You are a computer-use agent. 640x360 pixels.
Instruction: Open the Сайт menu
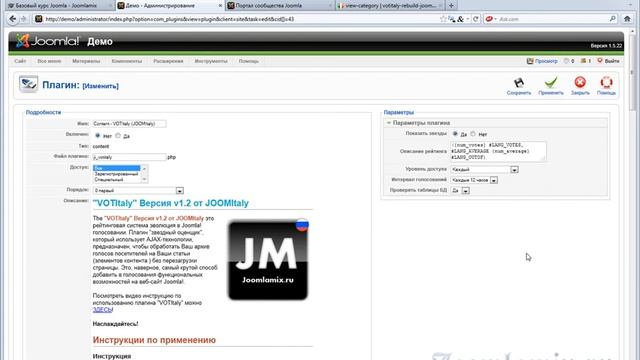[x=20, y=61]
